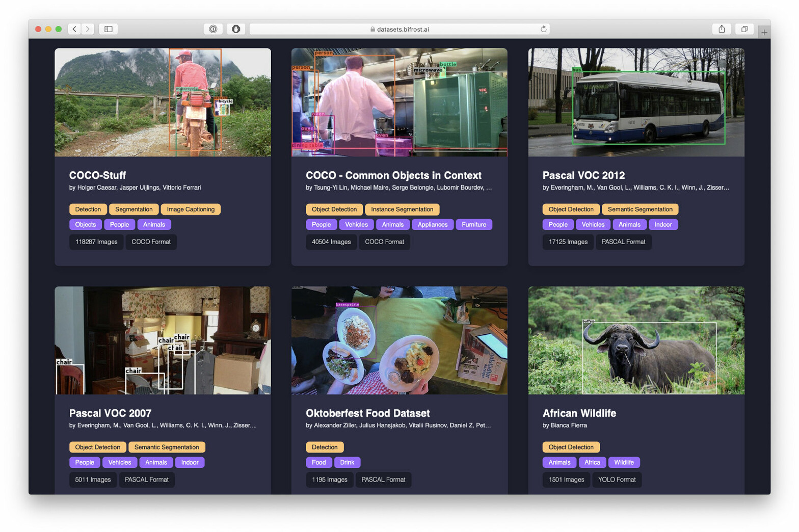Click the Safari back navigation arrow
Image resolution: width=799 pixels, height=532 pixels.
74,29
